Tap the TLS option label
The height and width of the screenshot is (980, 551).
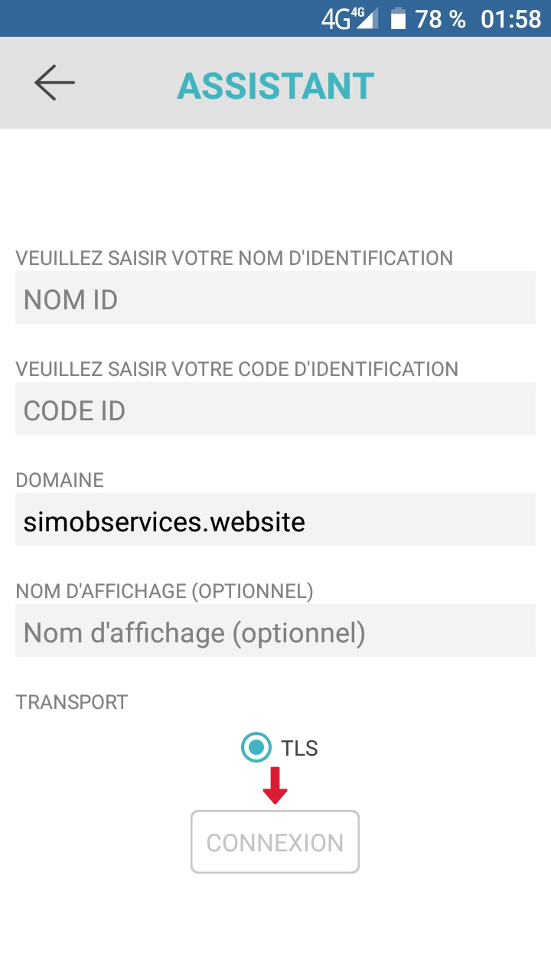pyautogui.click(x=299, y=748)
